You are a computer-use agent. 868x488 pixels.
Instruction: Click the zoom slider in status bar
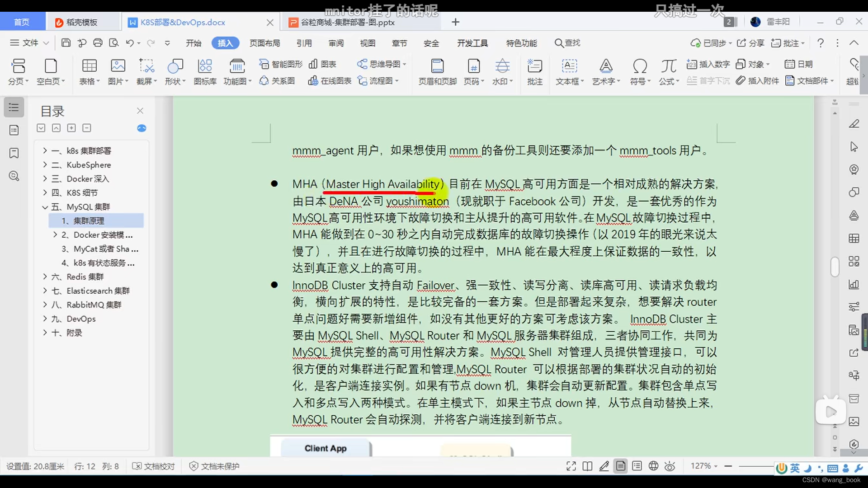(x=757, y=466)
